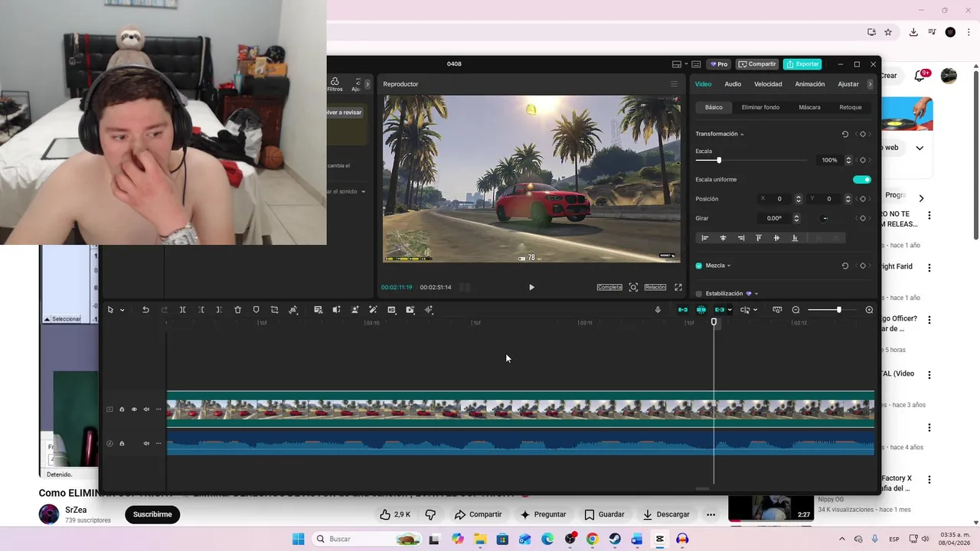Click the preview fullscreen icon

coord(678,287)
